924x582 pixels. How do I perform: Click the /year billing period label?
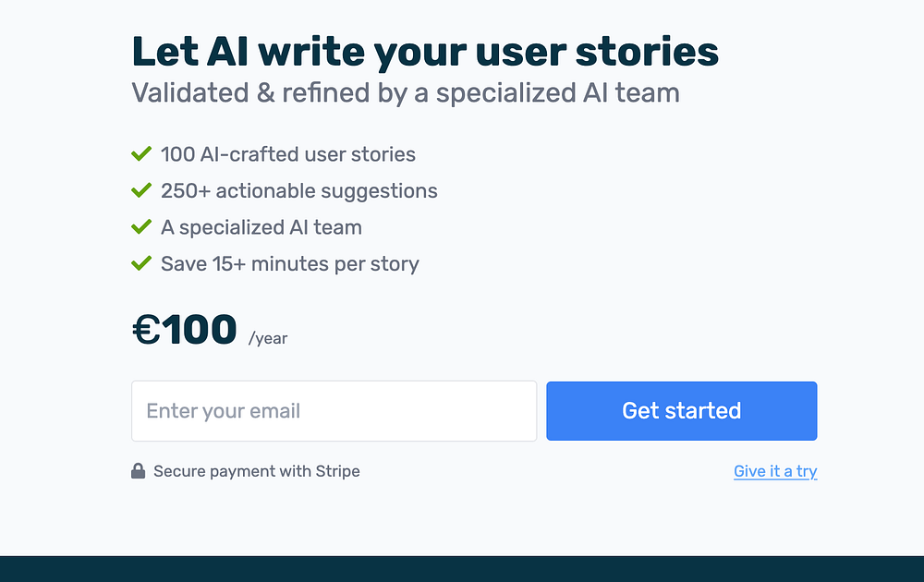(268, 338)
